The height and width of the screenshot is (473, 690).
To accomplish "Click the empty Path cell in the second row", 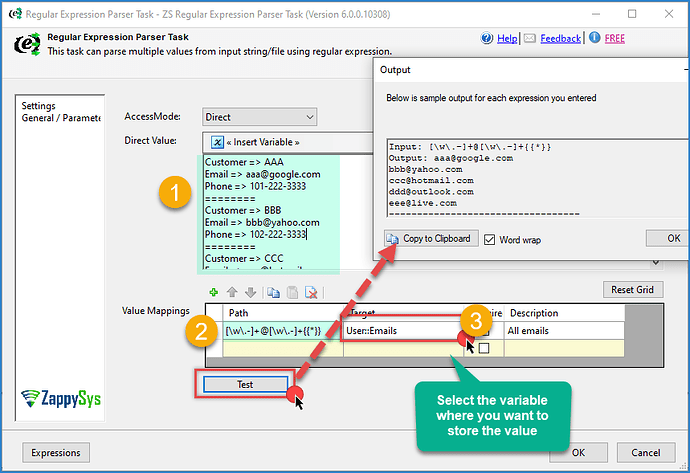I will pos(283,348).
